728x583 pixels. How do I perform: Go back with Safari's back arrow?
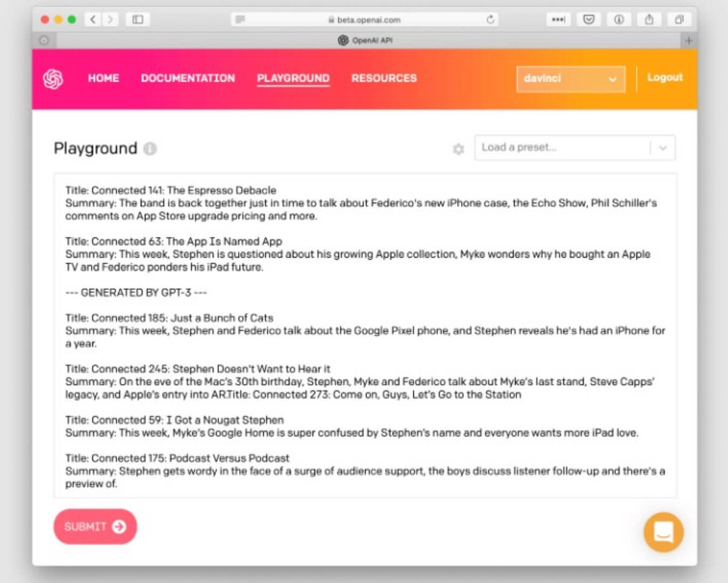(92, 19)
